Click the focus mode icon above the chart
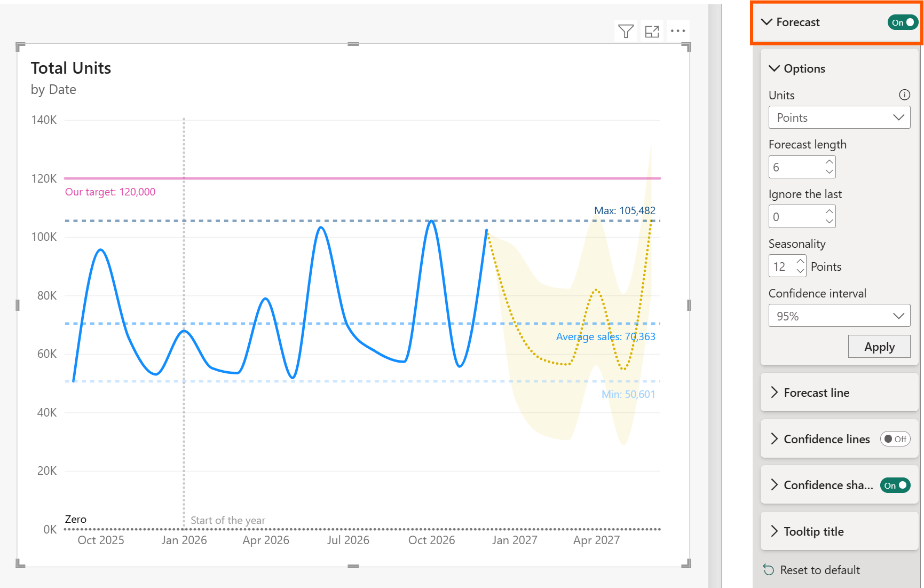Viewport: 924px width, 588px height. coord(651,31)
